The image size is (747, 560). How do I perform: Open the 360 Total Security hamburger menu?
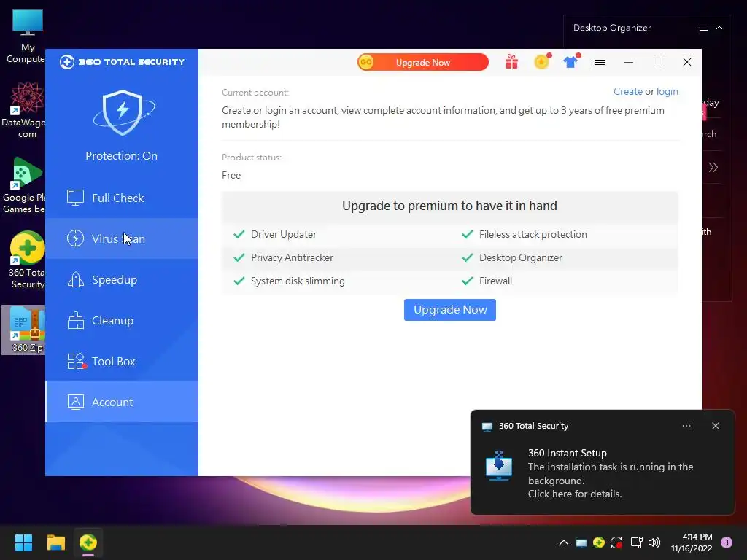[x=600, y=63]
